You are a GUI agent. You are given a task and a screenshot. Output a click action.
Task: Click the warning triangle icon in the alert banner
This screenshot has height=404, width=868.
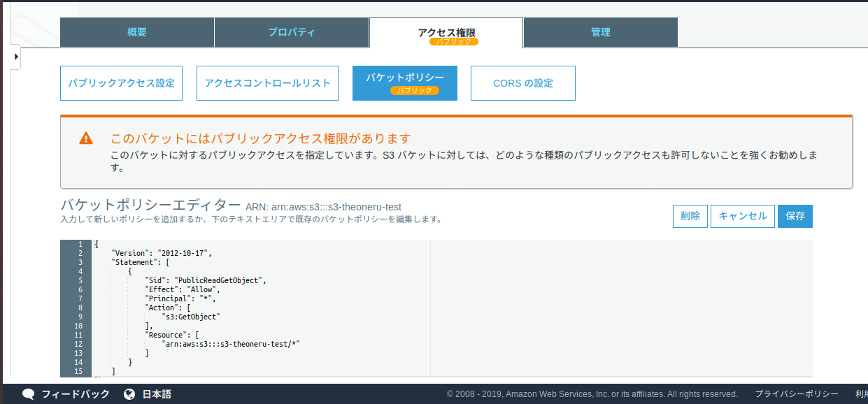coord(85,138)
